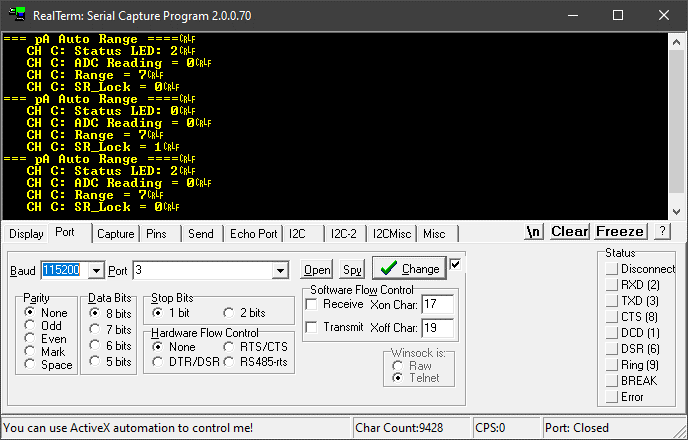Screen dimensions: 688x440
Task: Click the BREAK status indicator
Action: [612, 380]
